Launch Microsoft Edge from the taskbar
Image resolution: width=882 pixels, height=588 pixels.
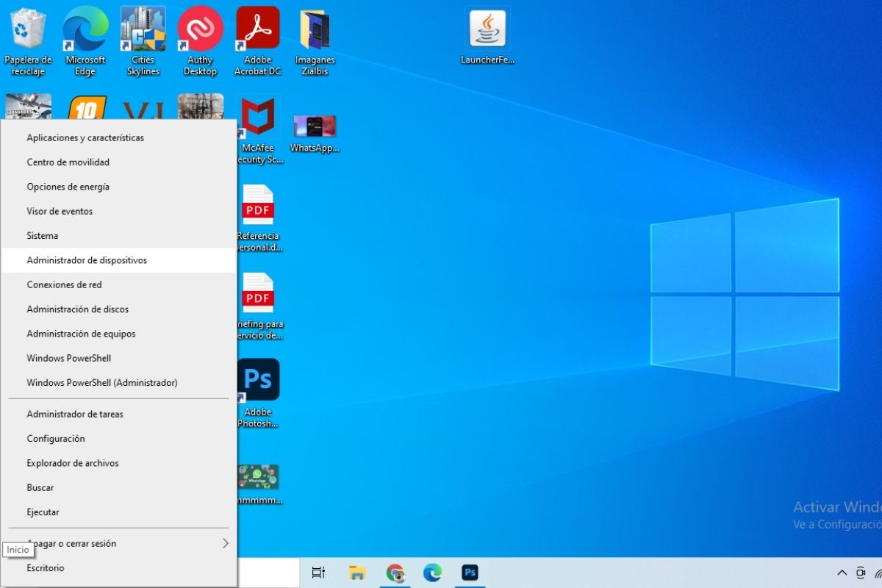coord(433,573)
